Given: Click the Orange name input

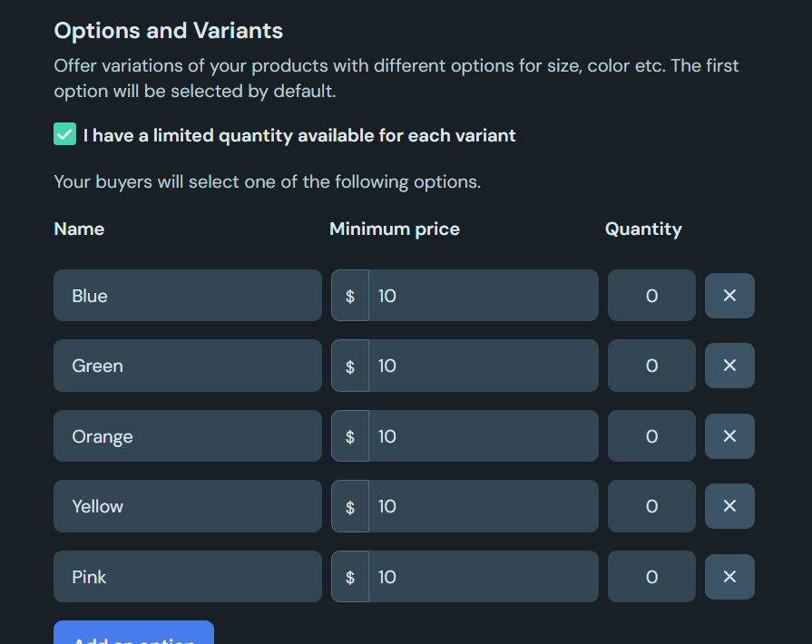Looking at the screenshot, I should click(188, 436).
